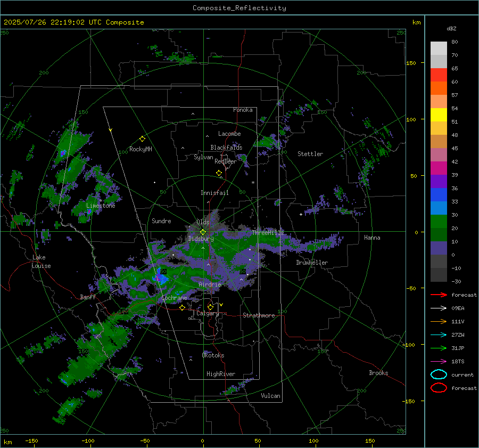
Task: Click the Stettler label on the map
Action: pos(310,154)
